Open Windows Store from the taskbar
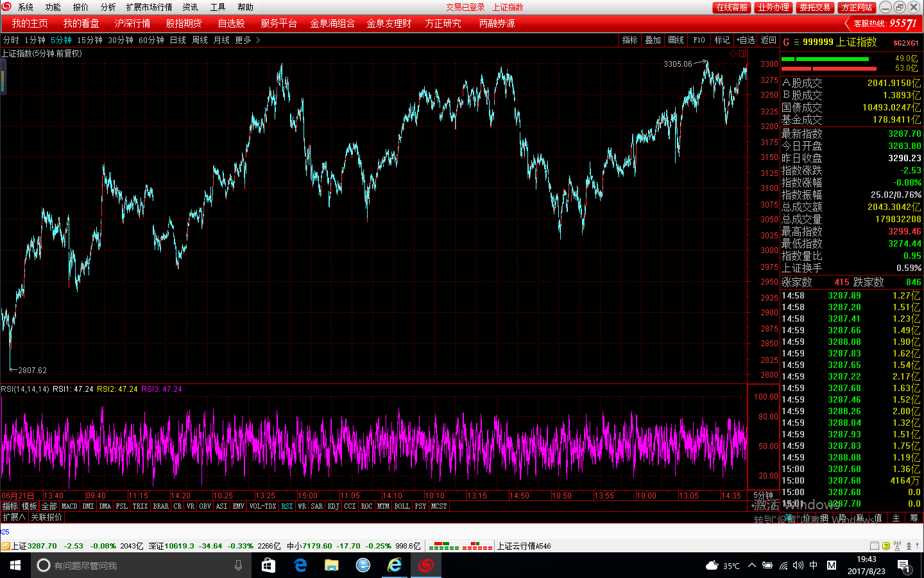This screenshot has height=578, width=924. [x=268, y=565]
